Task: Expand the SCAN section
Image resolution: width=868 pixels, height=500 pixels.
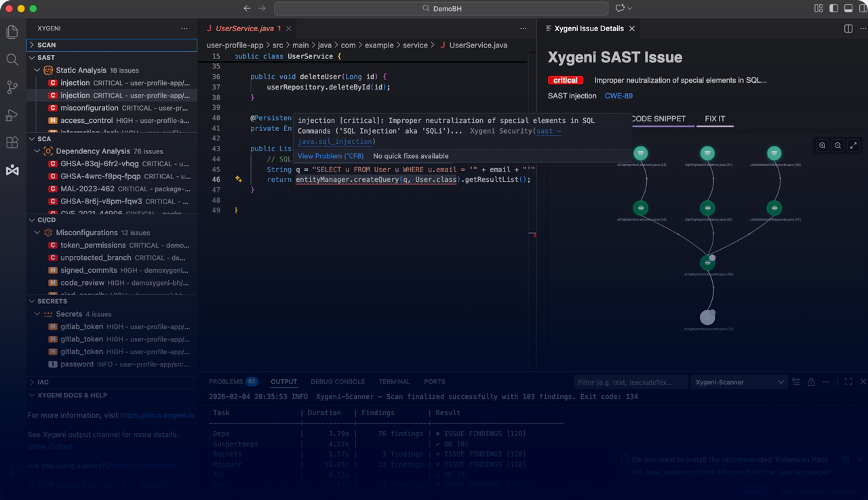Action: (112, 45)
